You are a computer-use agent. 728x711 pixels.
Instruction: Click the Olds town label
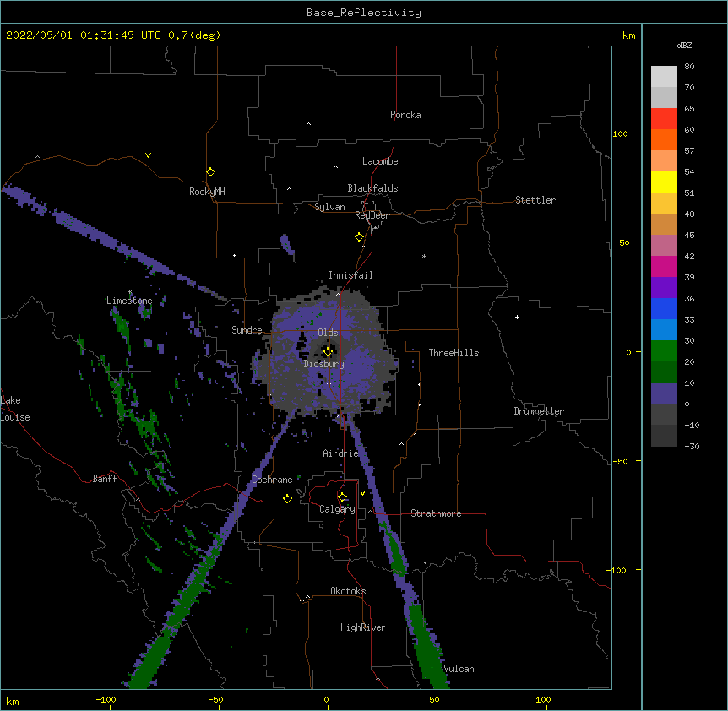328,333
